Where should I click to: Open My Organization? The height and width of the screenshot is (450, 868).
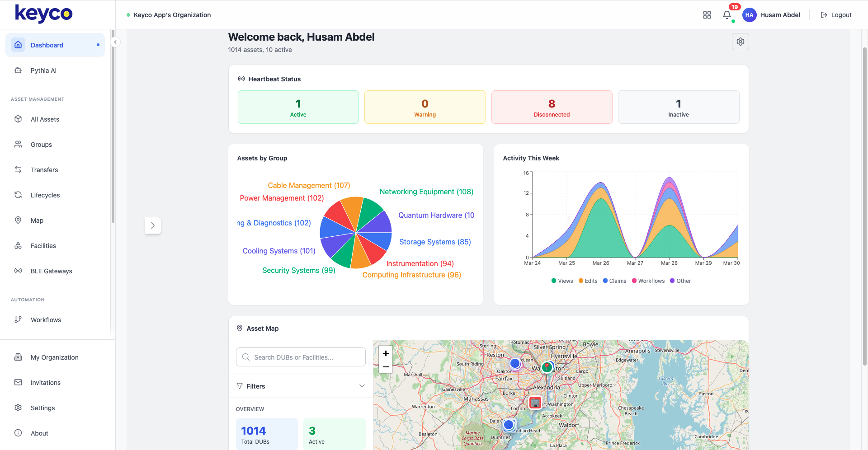pyautogui.click(x=54, y=357)
